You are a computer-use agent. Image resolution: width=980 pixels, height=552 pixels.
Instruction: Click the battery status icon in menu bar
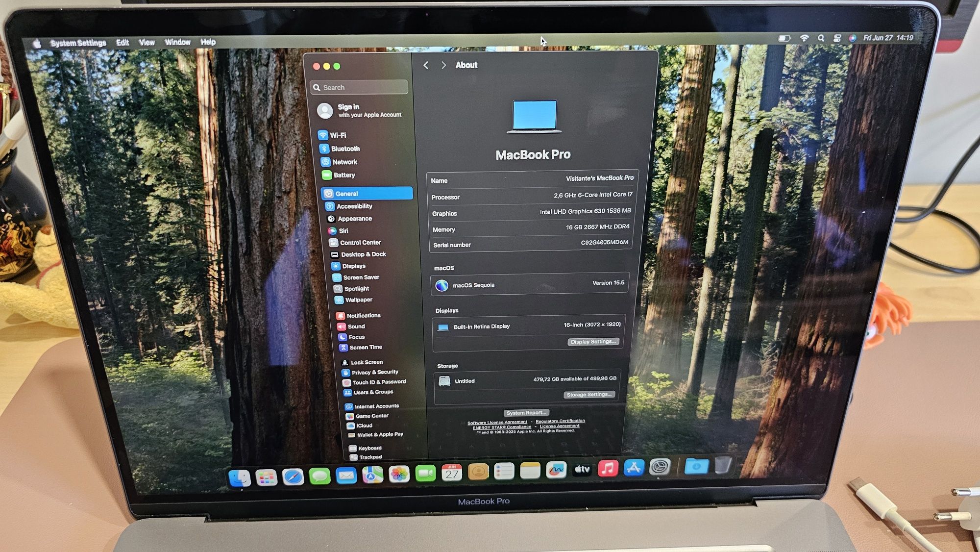pyautogui.click(x=784, y=38)
